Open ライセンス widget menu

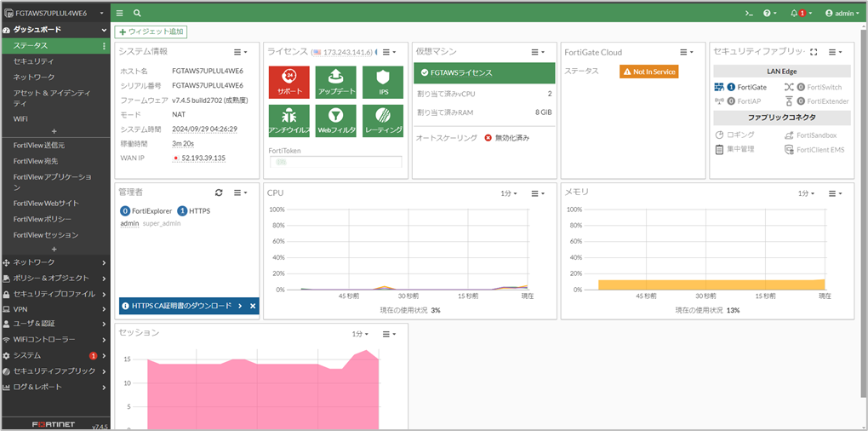click(389, 52)
